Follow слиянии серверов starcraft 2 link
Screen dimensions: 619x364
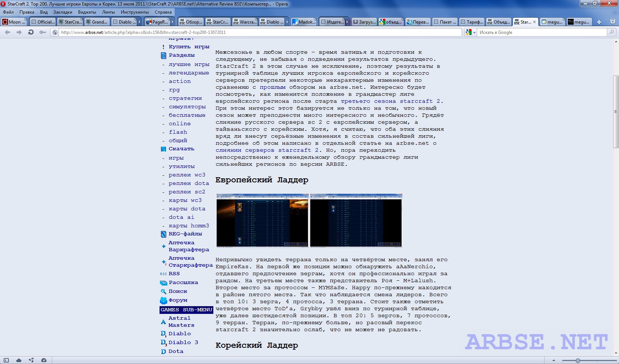267,150
